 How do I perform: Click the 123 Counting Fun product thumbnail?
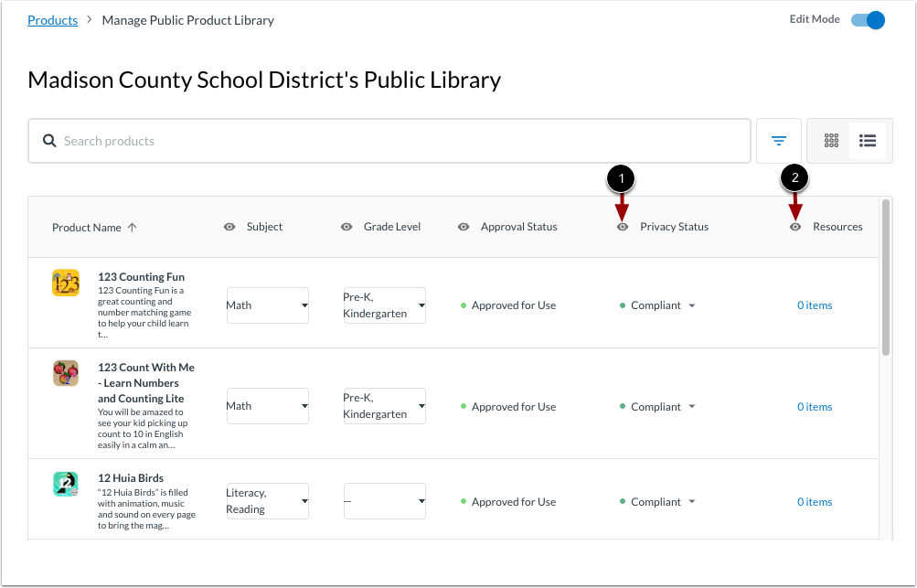65,283
